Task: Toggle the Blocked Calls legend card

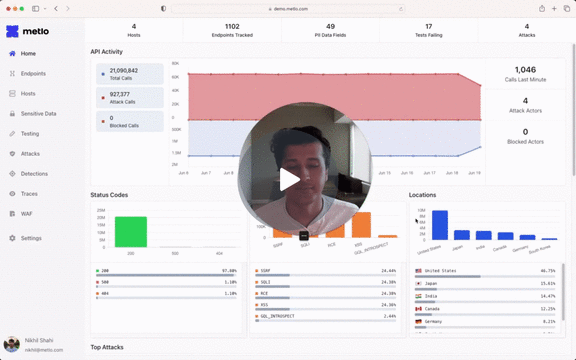Action: pos(130,121)
